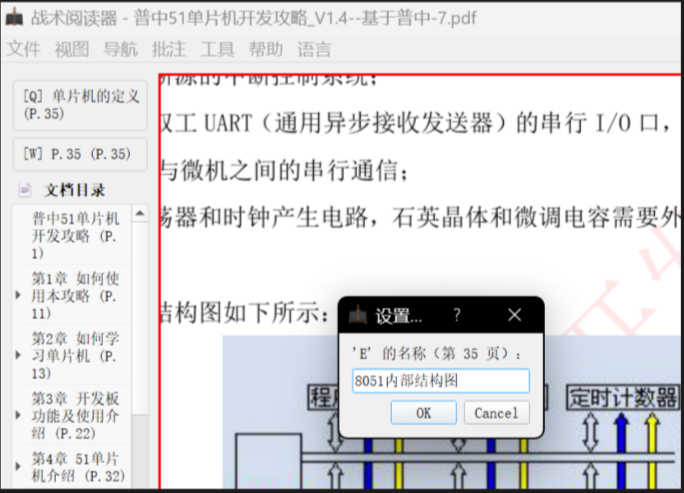This screenshot has width=684, height=493.
Task: Open the 语言 menu
Action: tap(314, 49)
